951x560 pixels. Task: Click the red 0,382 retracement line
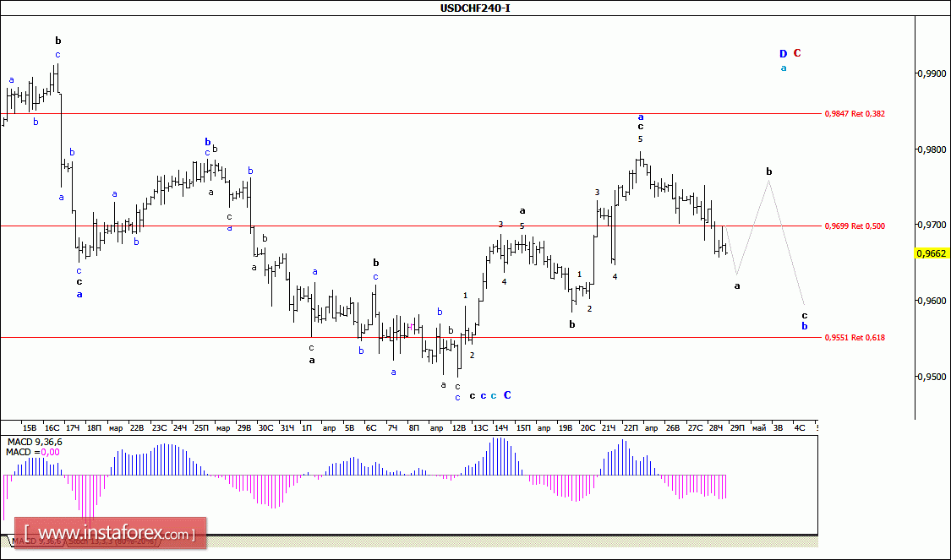[x=413, y=113]
